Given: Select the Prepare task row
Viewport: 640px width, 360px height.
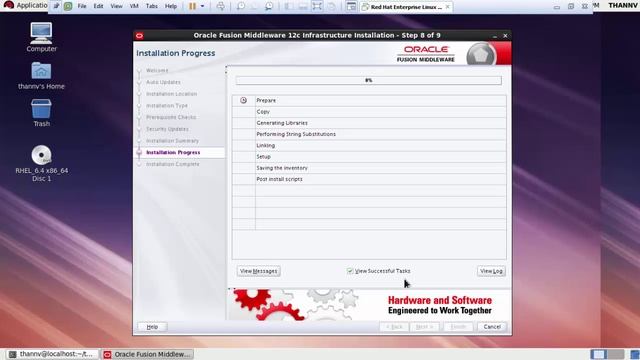Looking at the screenshot, I should coord(369,100).
